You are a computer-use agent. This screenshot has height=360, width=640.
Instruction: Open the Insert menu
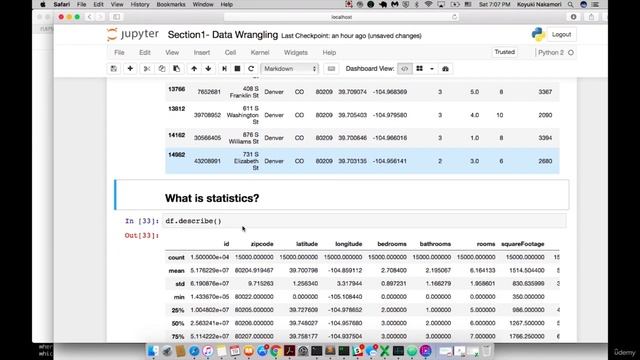[202, 52]
